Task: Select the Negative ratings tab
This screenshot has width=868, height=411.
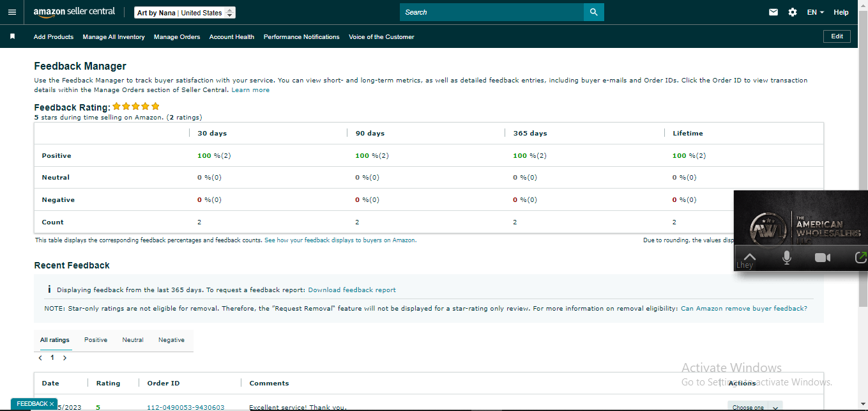Action: point(171,340)
